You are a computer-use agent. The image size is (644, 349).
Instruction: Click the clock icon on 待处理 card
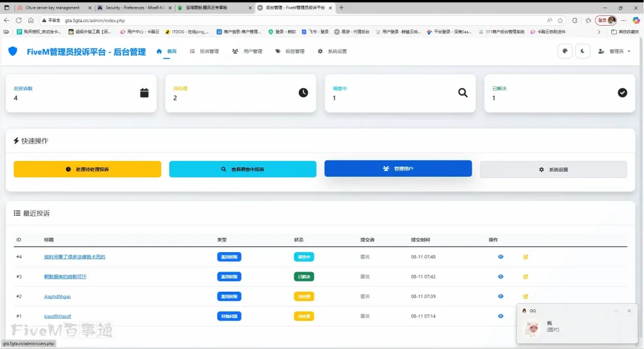pos(303,93)
